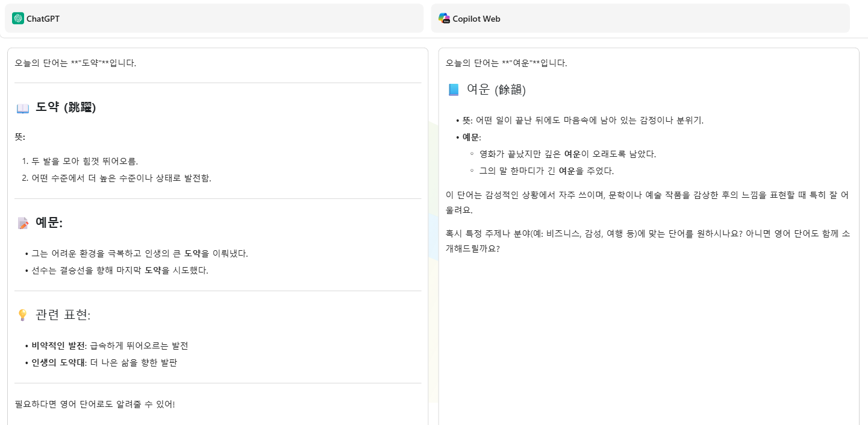Click the light bulb emoji beside 관련 표현

(x=23, y=315)
